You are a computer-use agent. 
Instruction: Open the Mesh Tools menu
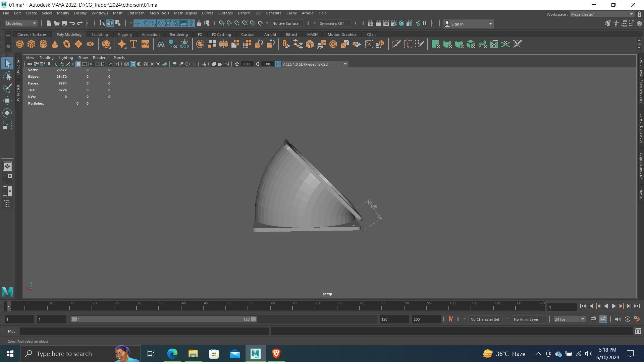159,13
